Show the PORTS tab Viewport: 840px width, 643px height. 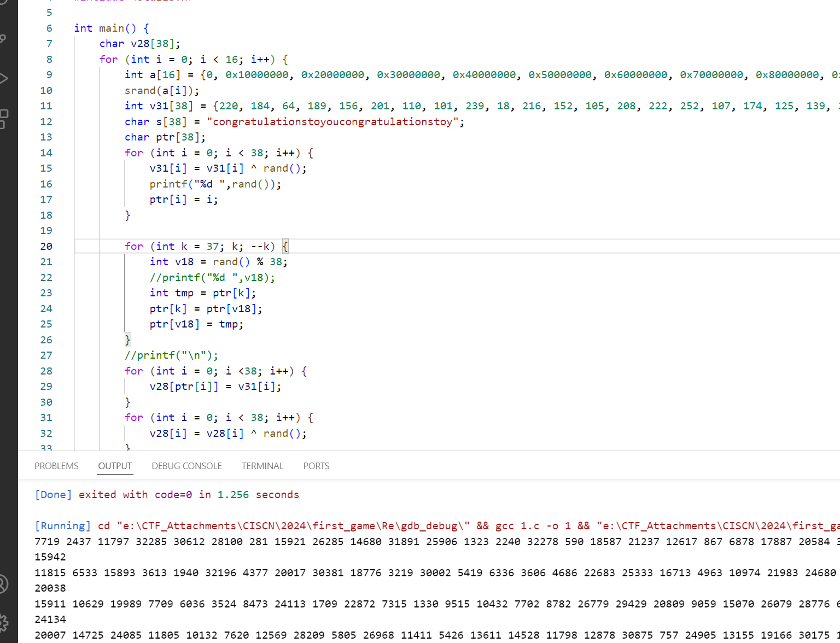316,466
